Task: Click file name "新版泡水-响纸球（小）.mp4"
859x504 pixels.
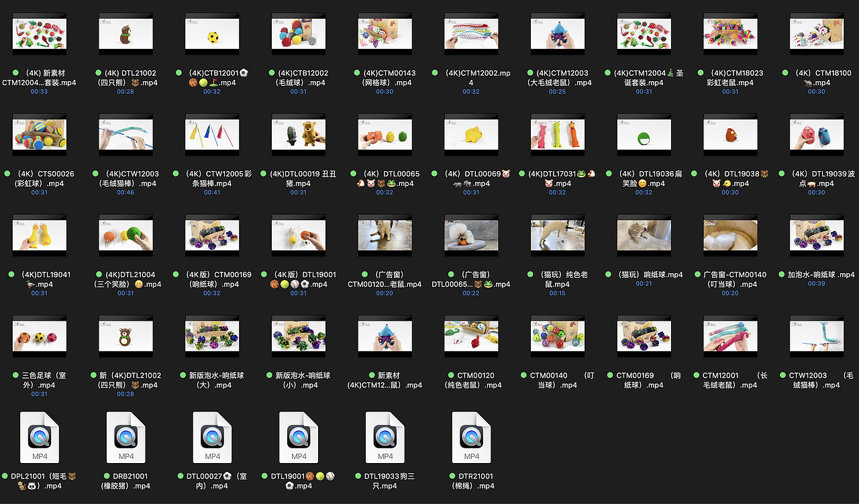Action: (299, 380)
